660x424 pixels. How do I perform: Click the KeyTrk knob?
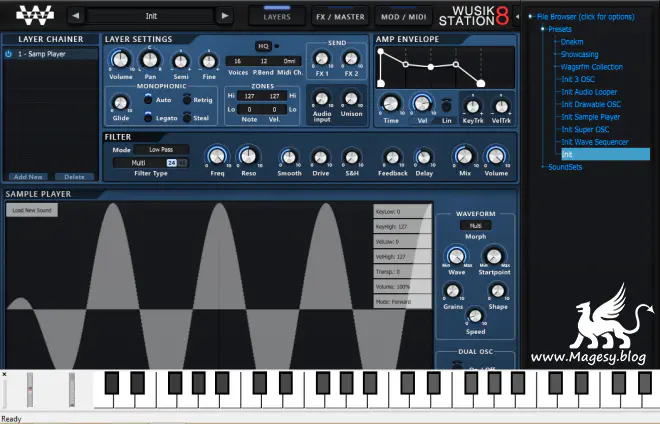pos(473,107)
